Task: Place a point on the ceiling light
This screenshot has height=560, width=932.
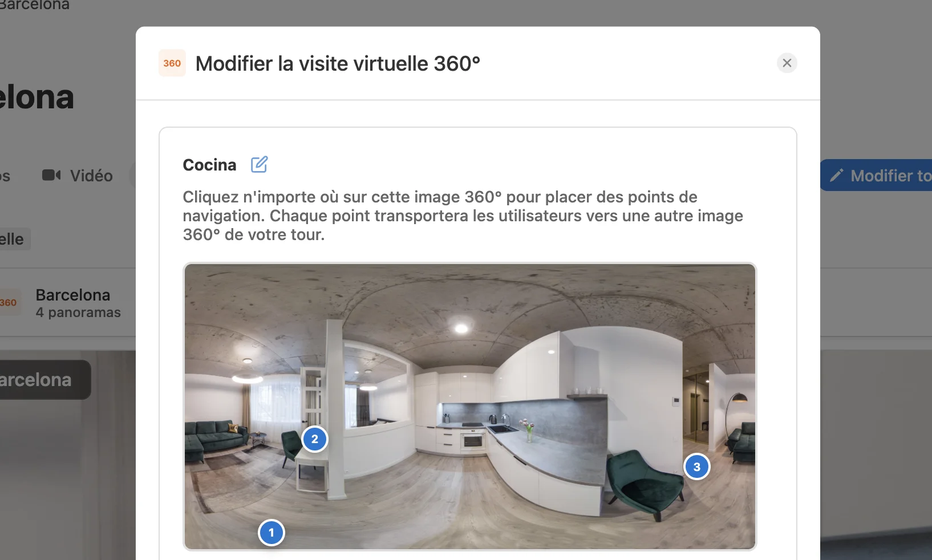Action: [461, 328]
